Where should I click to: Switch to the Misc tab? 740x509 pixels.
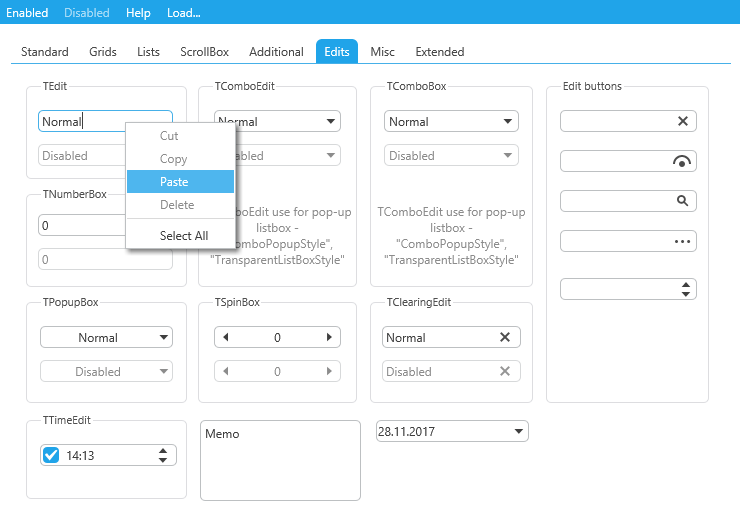click(x=382, y=51)
